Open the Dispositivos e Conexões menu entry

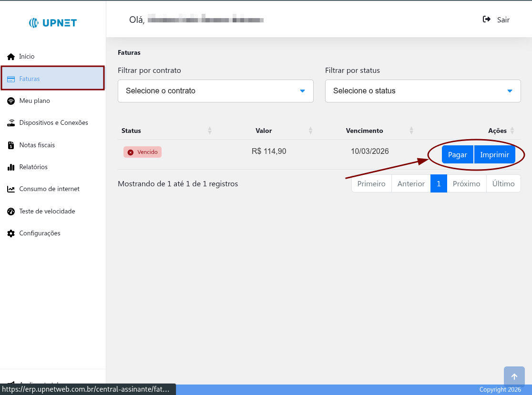pyautogui.click(x=53, y=122)
